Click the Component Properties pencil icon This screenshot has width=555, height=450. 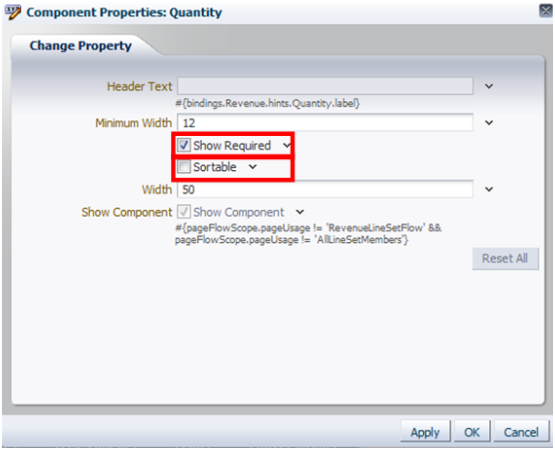13,12
